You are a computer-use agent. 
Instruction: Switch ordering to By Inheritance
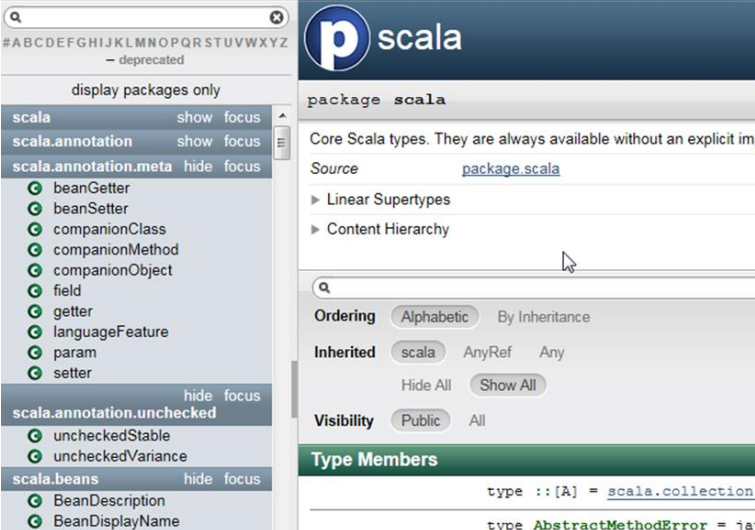(543, 317)
